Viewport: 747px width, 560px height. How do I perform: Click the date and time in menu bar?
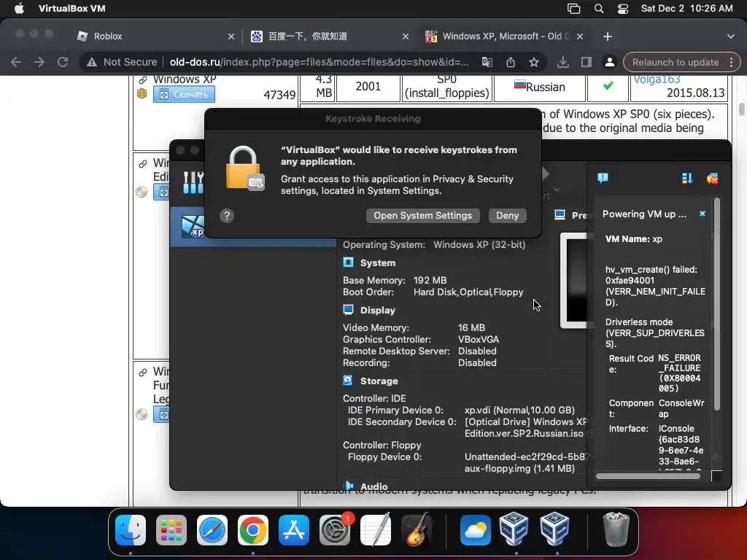click(686, 9)
